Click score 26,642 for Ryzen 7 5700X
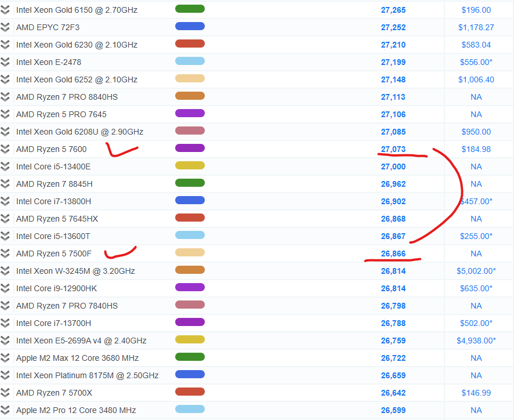The image size is (514, 420). (x=393, y=393)
